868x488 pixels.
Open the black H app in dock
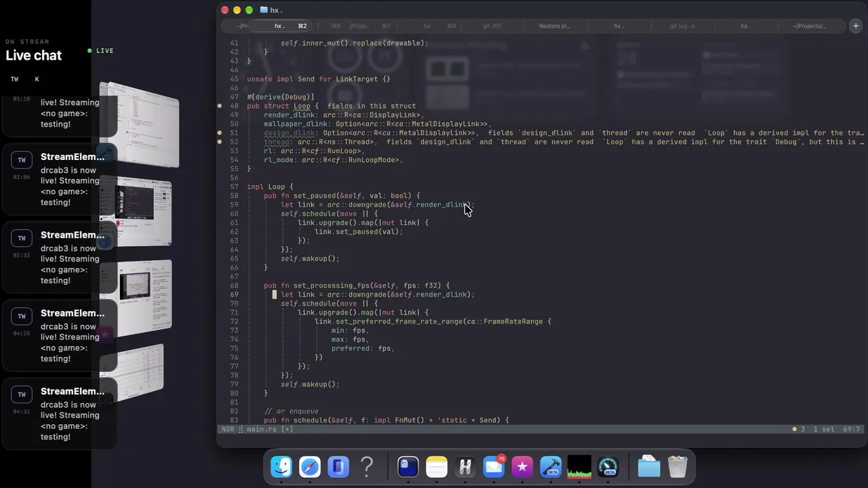click(x=465, y=466)
